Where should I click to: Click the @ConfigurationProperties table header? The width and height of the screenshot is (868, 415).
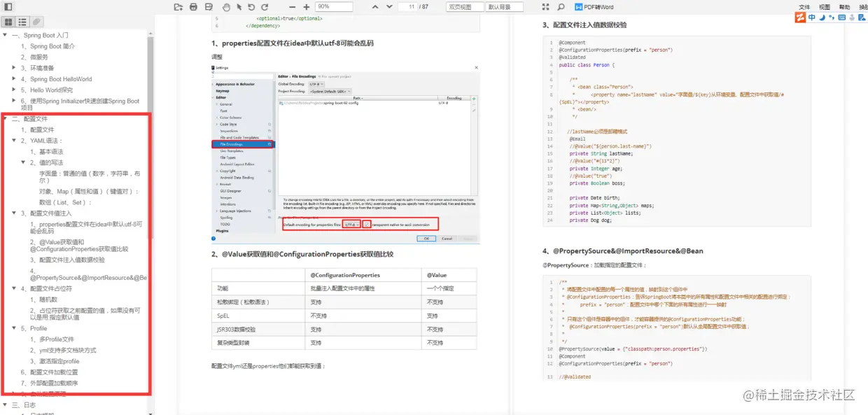[x=363, y=275]
